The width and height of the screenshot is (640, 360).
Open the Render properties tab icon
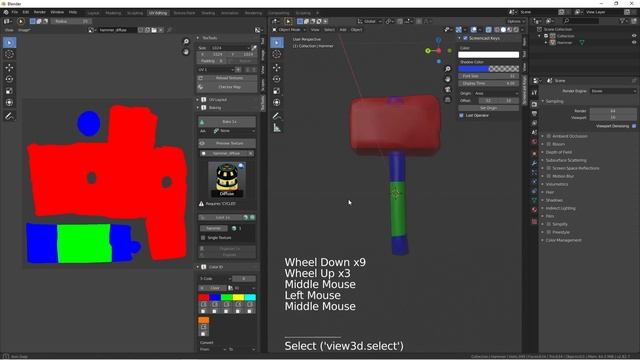coord(534,104)
